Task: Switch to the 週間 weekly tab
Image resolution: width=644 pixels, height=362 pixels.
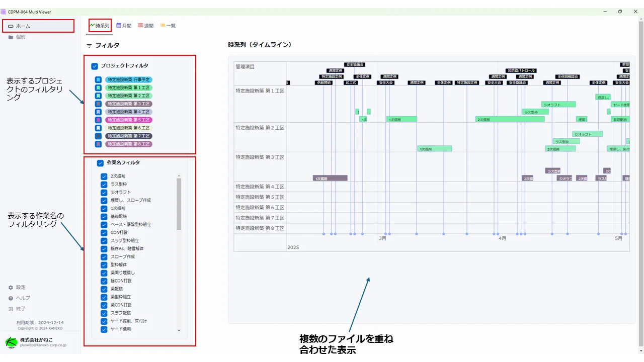Action: click(x=146, y=26)
